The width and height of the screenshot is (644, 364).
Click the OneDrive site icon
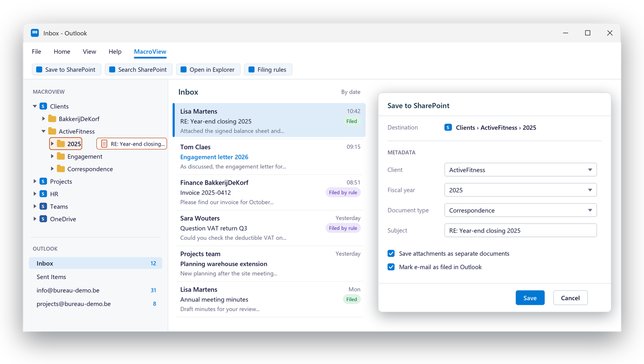(43, 219)
